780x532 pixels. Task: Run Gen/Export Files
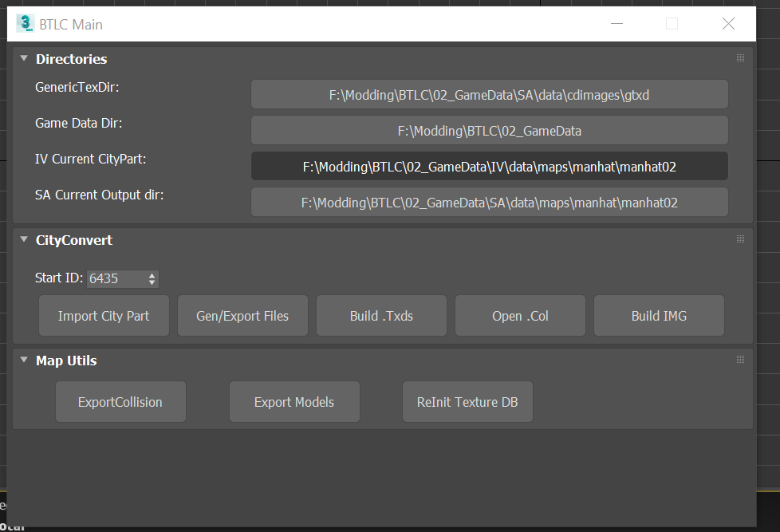pyautogui.click(x=242, y=316)
